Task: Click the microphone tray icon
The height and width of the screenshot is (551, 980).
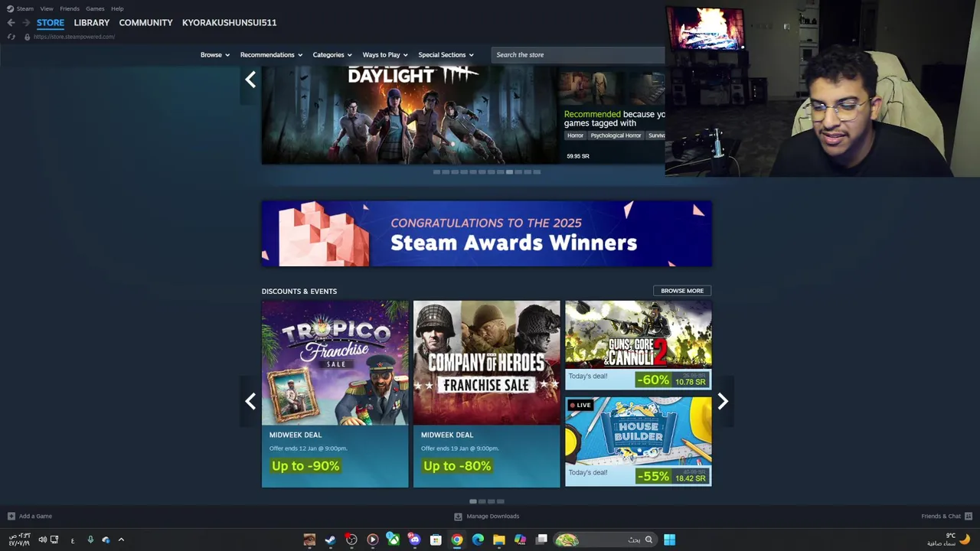Action: (90, 540)
